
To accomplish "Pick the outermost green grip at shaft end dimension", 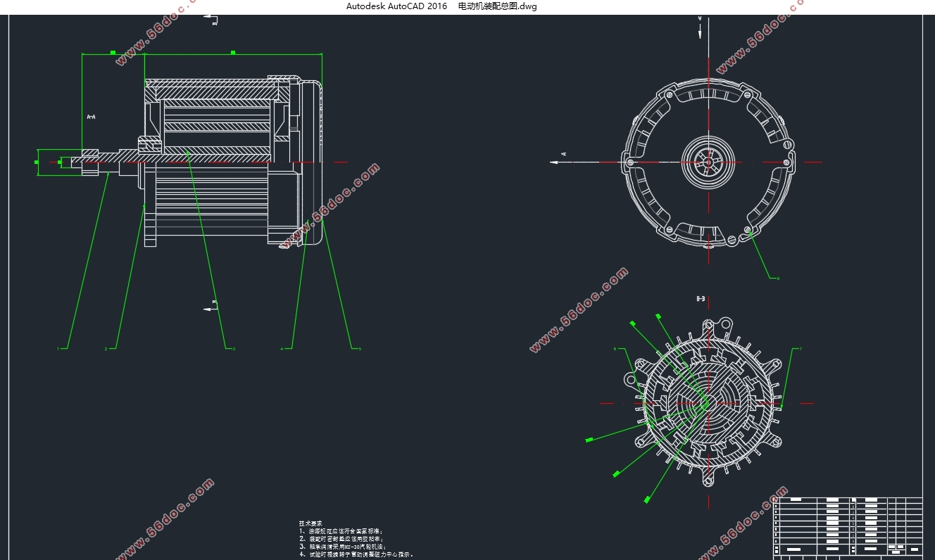I will (37, 162).
